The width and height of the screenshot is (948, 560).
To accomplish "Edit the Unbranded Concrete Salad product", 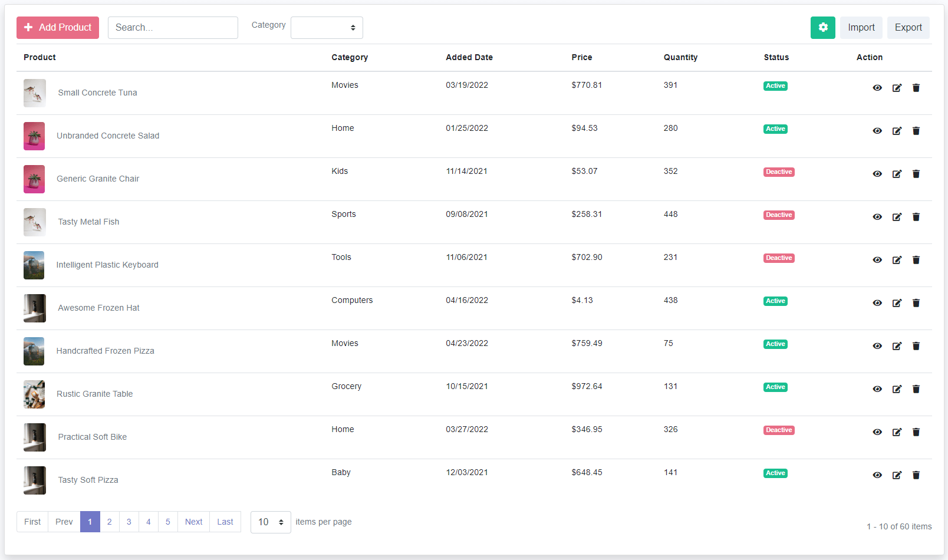I will pyautogui.click(x=897, y=131).
